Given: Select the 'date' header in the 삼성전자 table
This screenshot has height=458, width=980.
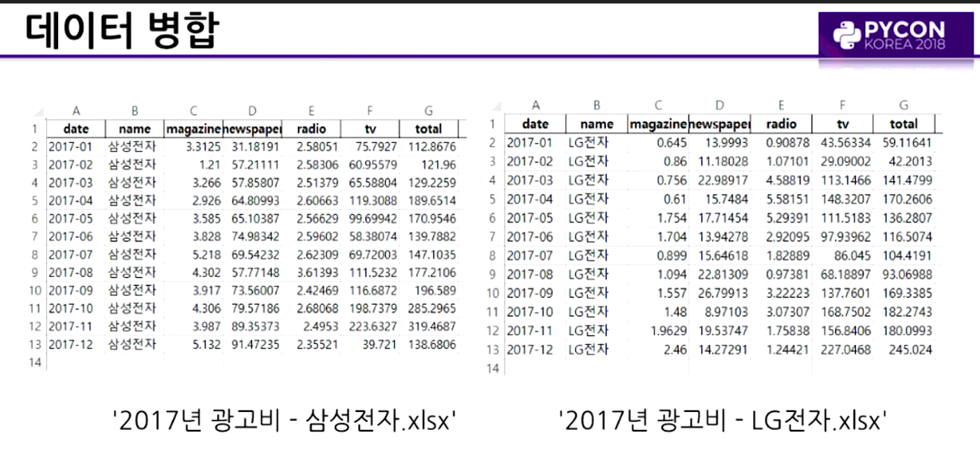Looking at the screenshot, I should point(75,128).
